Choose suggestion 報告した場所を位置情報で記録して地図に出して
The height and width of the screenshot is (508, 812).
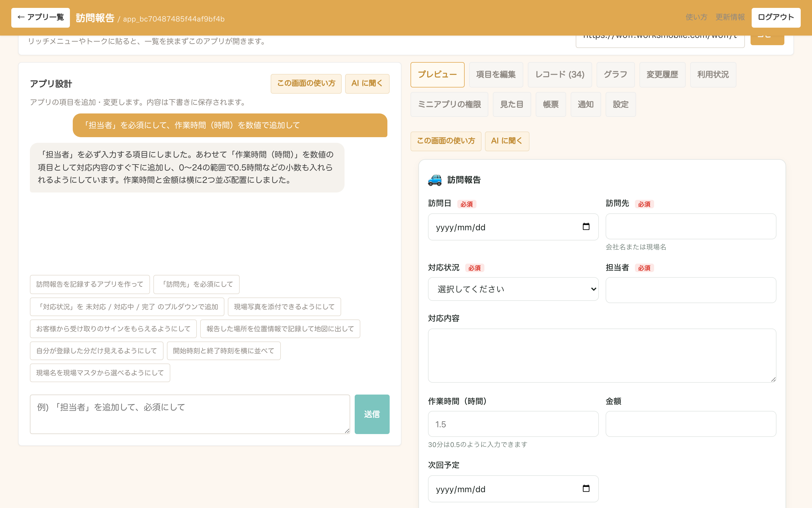(280, 329)
